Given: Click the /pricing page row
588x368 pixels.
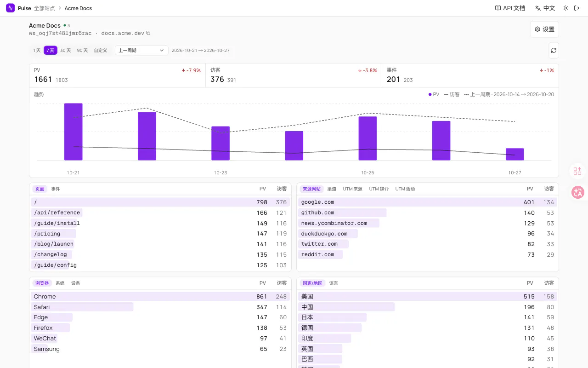Looking at the screenshot, I should 160,234.
